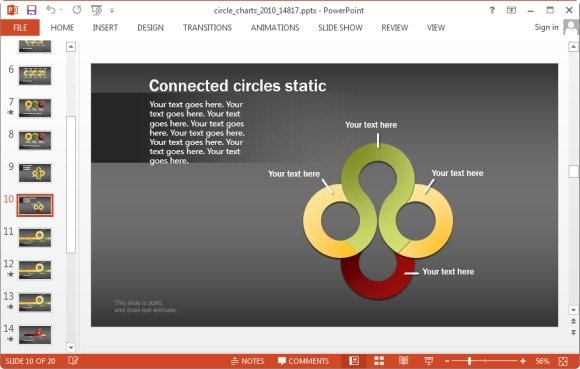Start slideshow from beginning icon
This screenshot has width=580, height=369.
tap(97, 10)
